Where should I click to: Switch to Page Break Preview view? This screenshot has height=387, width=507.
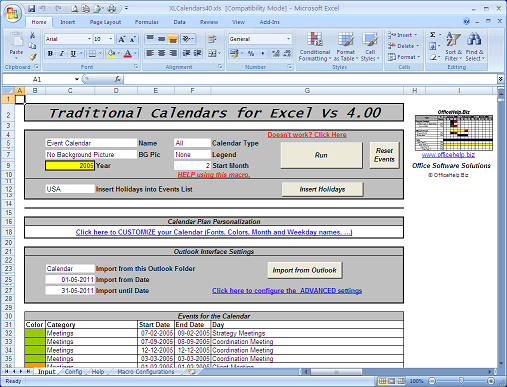[x=401, y=381]
